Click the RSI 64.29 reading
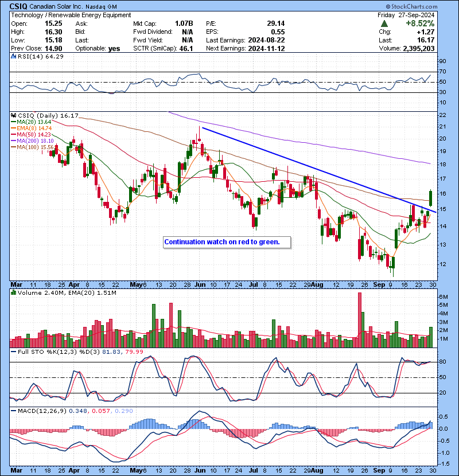459x476 pixels. tap(53, 56)
